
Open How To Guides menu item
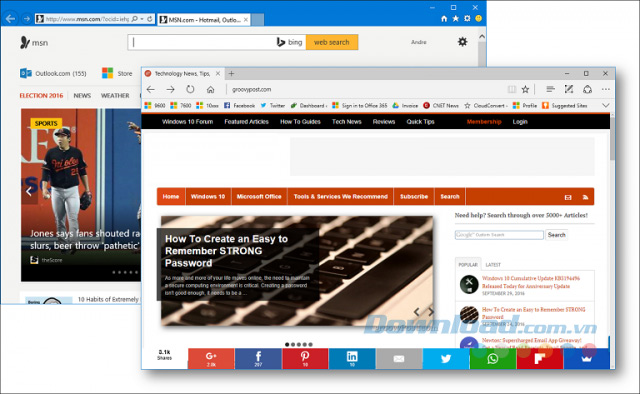[300, 122]
